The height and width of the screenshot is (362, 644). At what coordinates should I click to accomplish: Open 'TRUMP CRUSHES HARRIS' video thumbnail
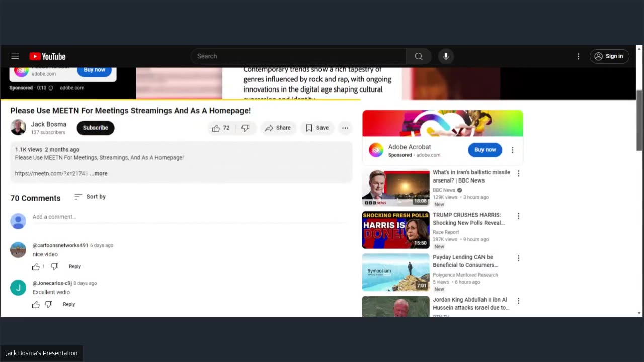point(396,230)
